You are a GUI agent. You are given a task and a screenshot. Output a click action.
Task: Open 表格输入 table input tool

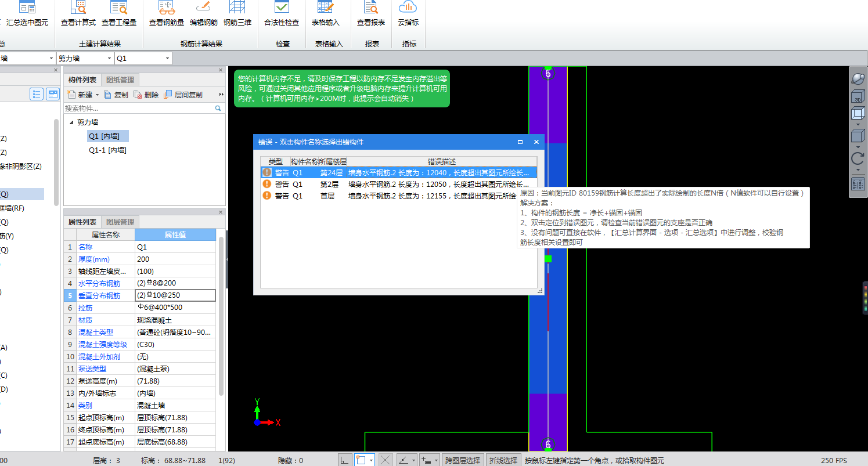[x=326, y=15]
